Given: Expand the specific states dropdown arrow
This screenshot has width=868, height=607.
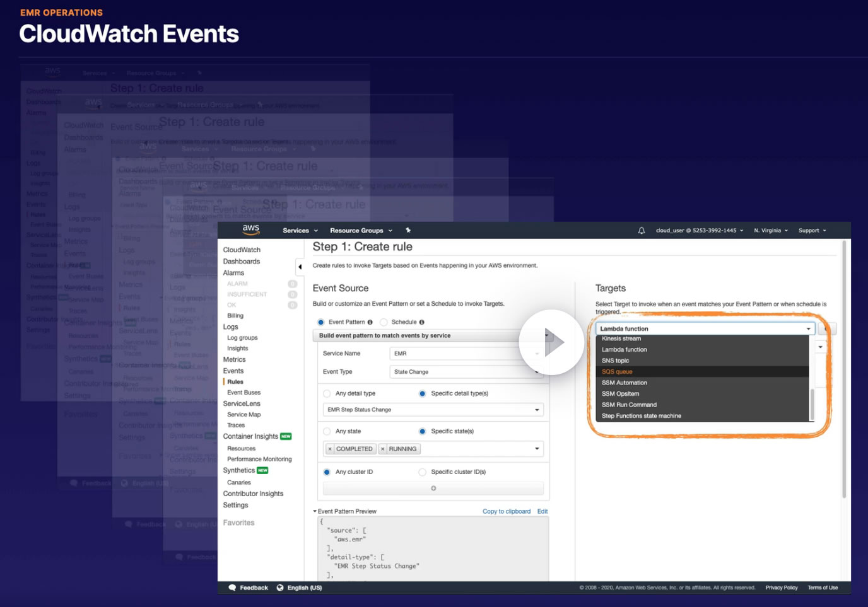Looking at the screenshot, I should (537, 449).
